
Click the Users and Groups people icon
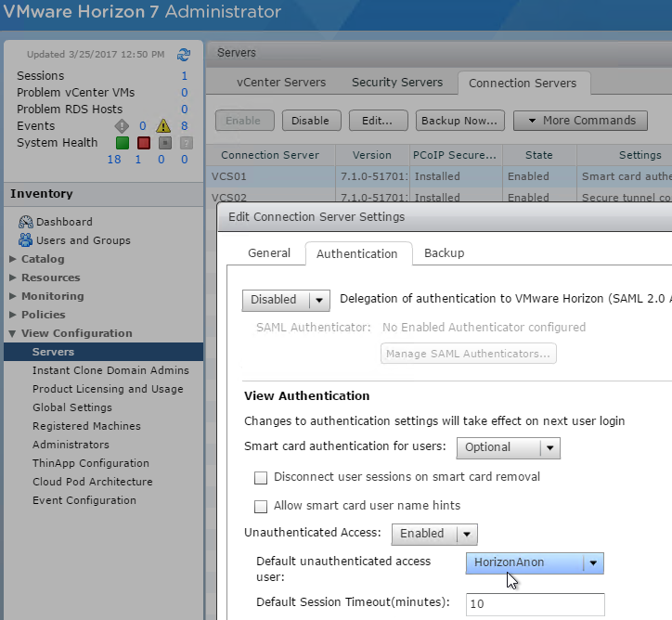pyautogui.click(x=26, y=240)
